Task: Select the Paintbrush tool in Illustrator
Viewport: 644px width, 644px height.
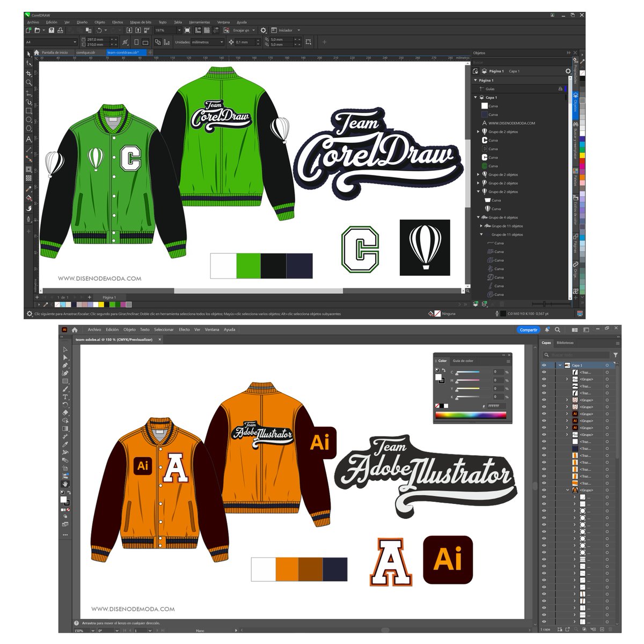Action: (x=67, y=388)
